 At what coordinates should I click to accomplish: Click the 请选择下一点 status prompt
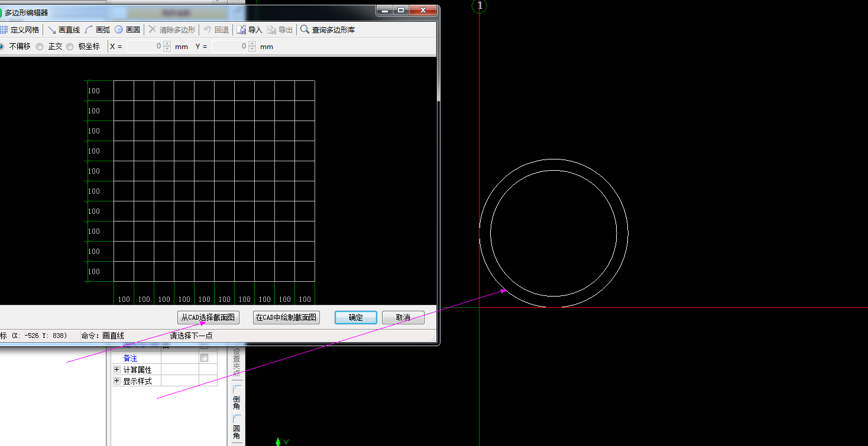tap(192, 336)
